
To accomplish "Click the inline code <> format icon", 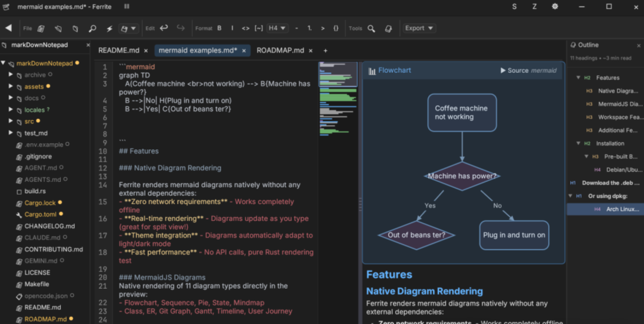I will pos(246,28).
